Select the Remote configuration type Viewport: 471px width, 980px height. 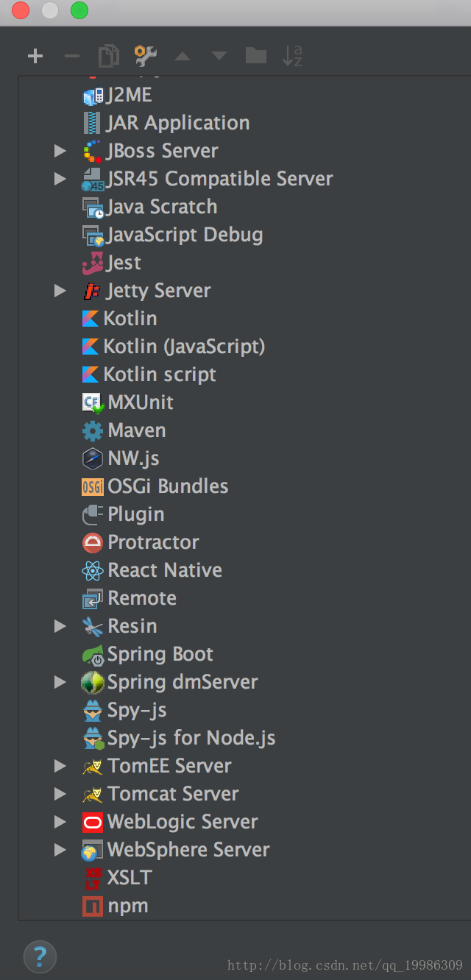(142, 598)
